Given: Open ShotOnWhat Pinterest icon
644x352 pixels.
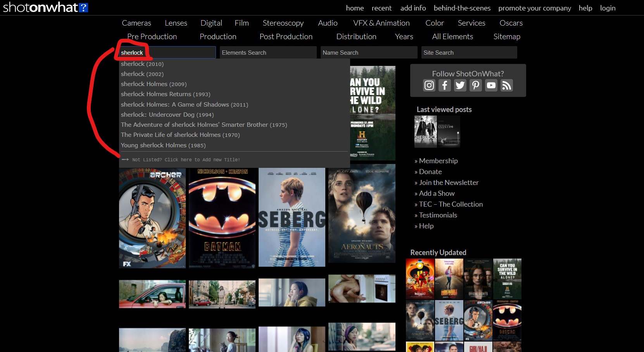Looking at the screenshot, I should (x=476, y=85).
